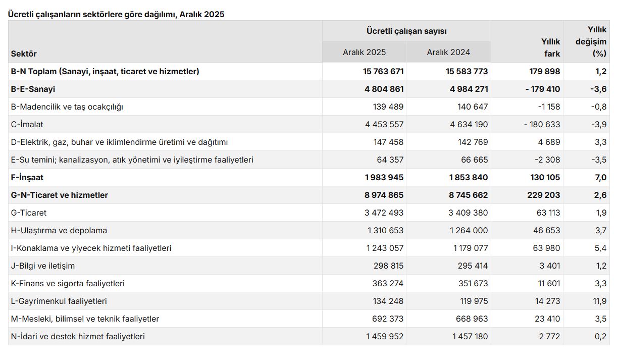This screenshot has width=620, height=364.
Task: Click the 'Aralık 2024' column header
Action: [448, 52]
